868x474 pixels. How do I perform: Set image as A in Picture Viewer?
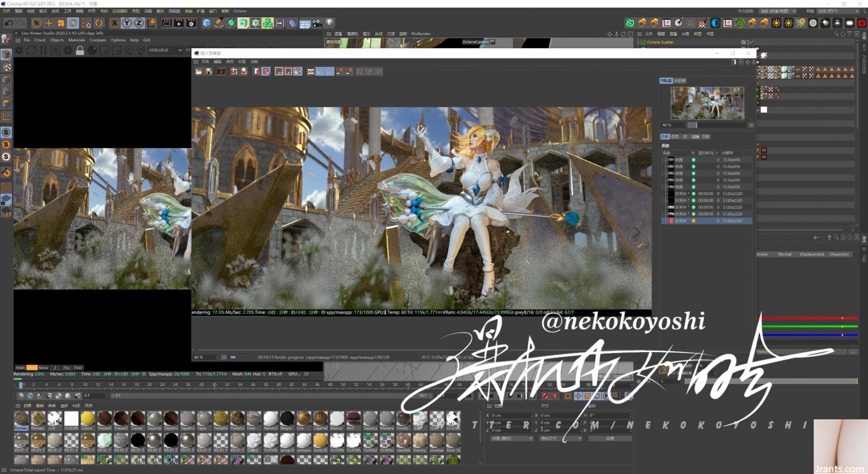tap(340, 71)
